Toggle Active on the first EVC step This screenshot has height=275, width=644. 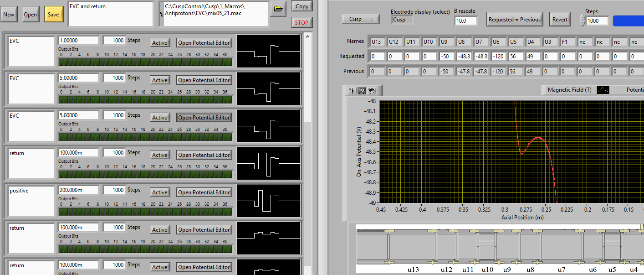click(160, 43)
